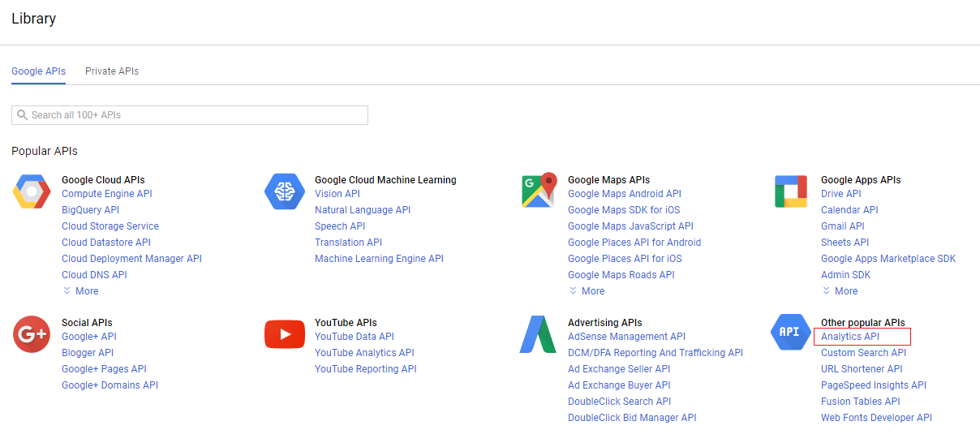
Task: Focus the Search all 100+ APIs field
Action: pos(190,115)
